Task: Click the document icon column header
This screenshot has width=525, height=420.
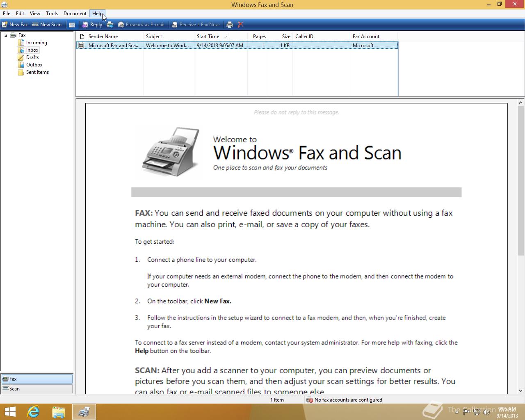Action: click(81, 37)
